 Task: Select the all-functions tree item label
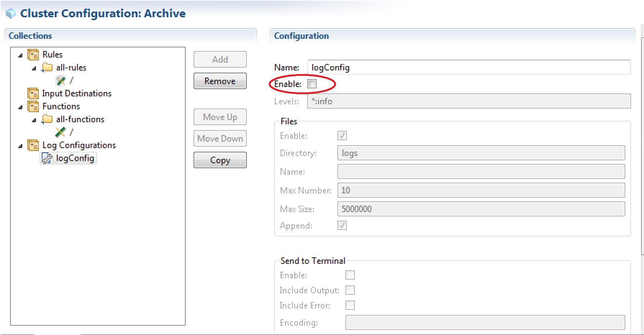(80, 119)
